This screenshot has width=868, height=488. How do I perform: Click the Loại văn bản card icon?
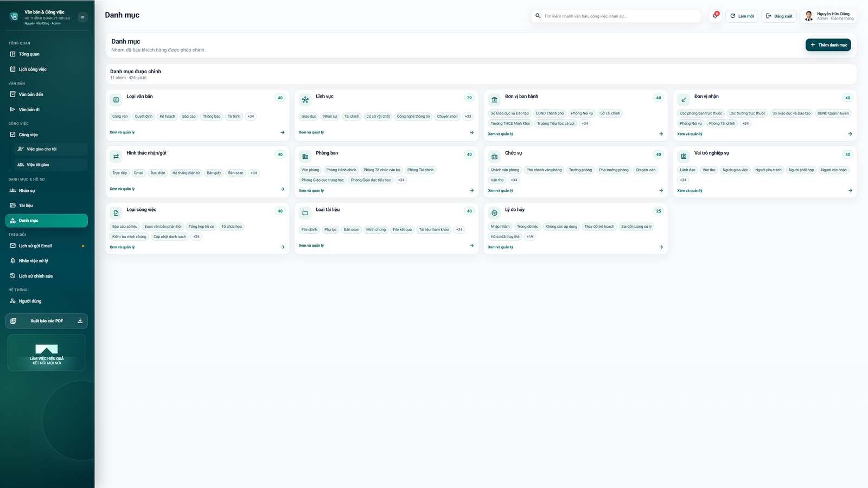tap(116, 100)
